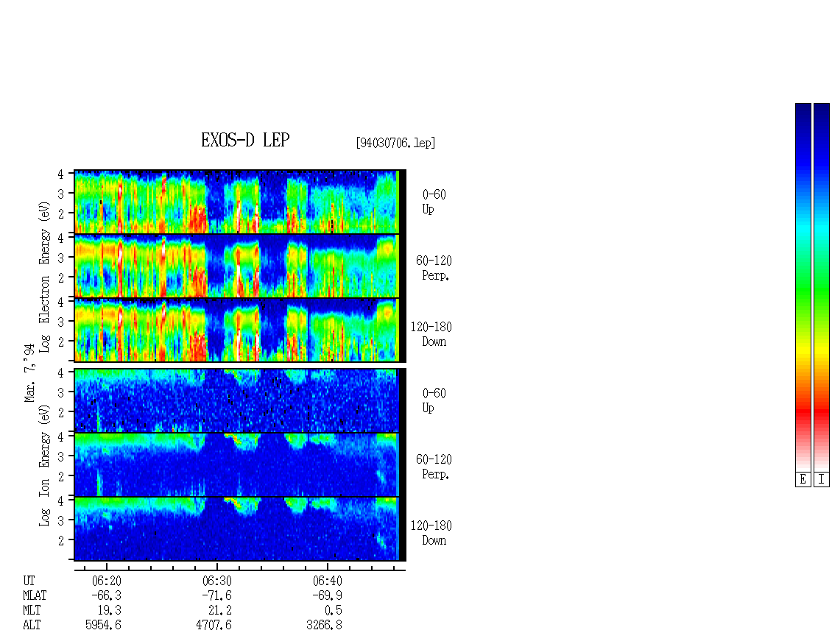The width and height of the screenshot is (832, 644).
Task: Click the MLAT row label
Action: pos(35,595)
